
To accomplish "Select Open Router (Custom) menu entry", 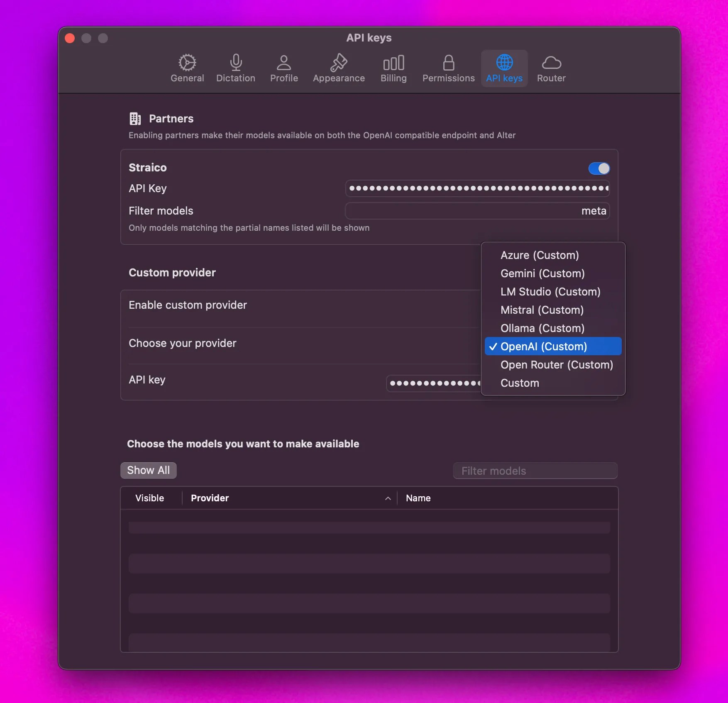I will [557, 365].
